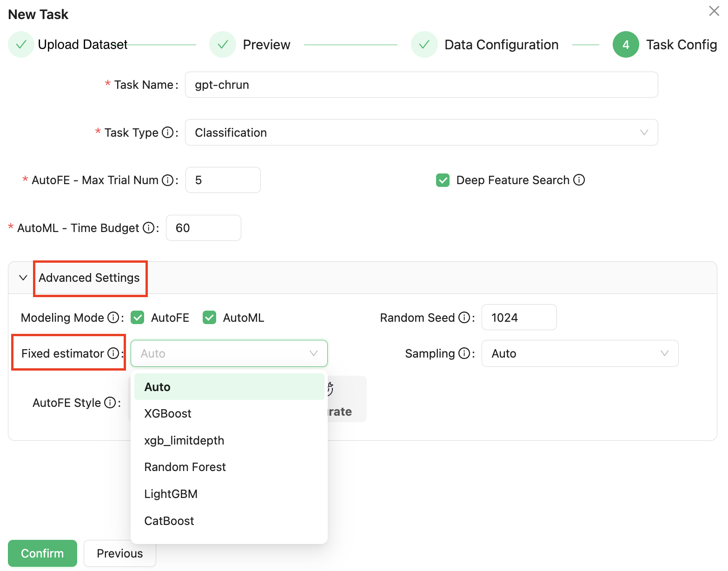Toggle the AutoFE modeling mode checkbox
Image resolution: width=728 pixels, height=571 pixels.
coord(138,318)
